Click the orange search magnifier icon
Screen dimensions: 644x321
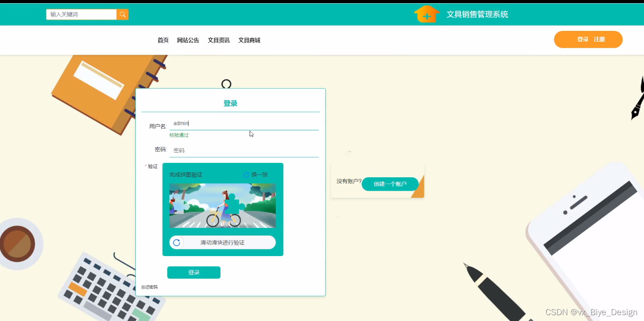coord(122,14)
